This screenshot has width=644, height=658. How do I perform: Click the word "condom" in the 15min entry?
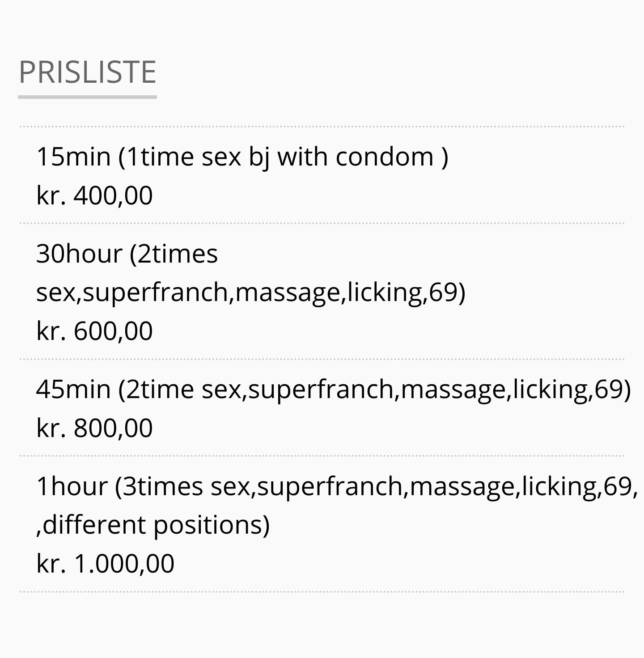(x=385, y=157)
